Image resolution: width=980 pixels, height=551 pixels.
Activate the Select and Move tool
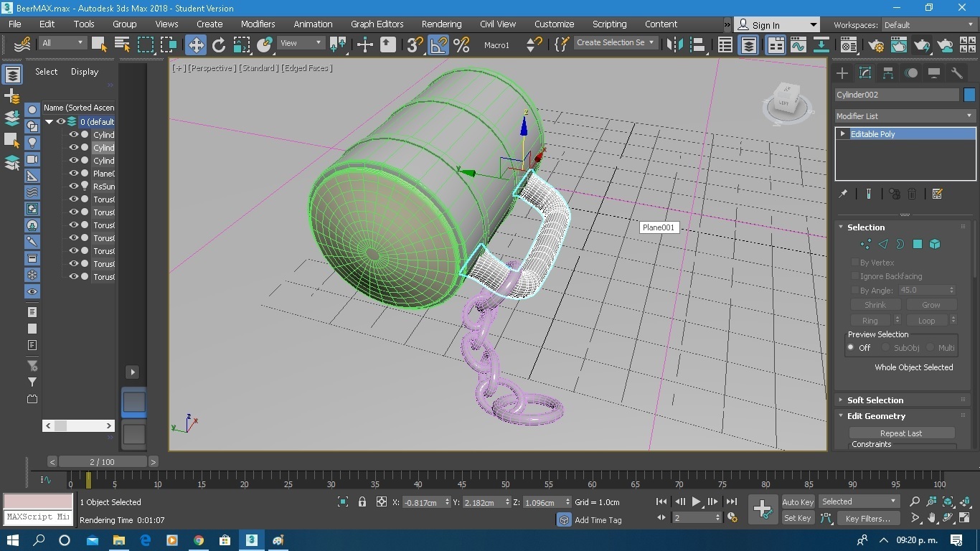[195, 45]
